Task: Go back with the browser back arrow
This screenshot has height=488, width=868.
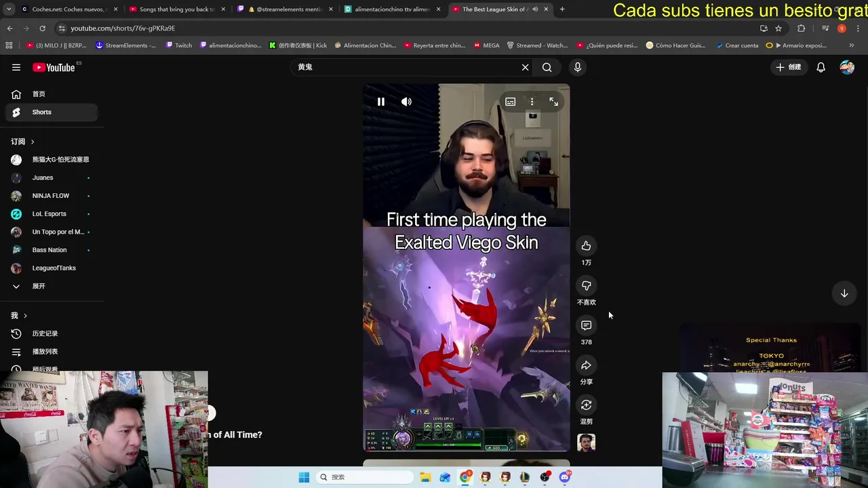Action: (9, 28)
